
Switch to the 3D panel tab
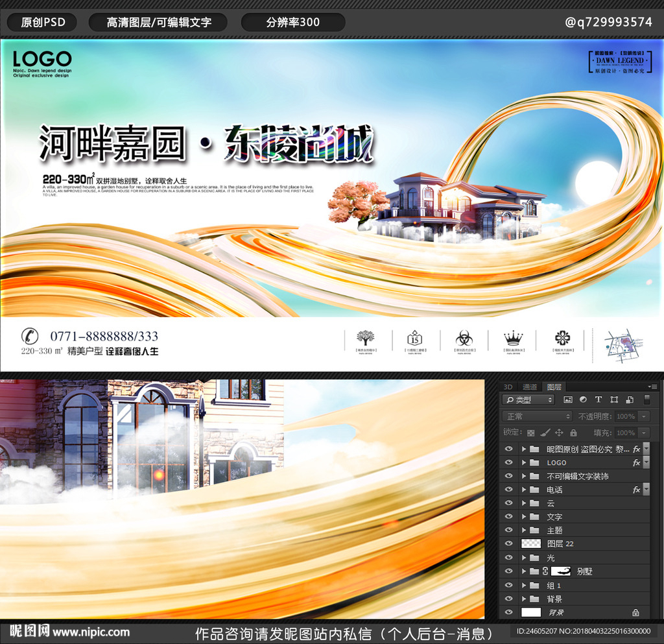tap(508, 387)
